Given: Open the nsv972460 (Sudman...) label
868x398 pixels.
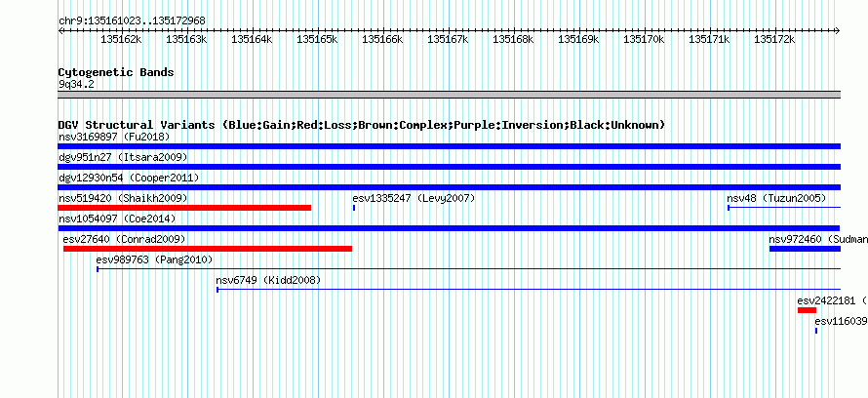Looking at the screenshot, I should [x=818, y=239].
